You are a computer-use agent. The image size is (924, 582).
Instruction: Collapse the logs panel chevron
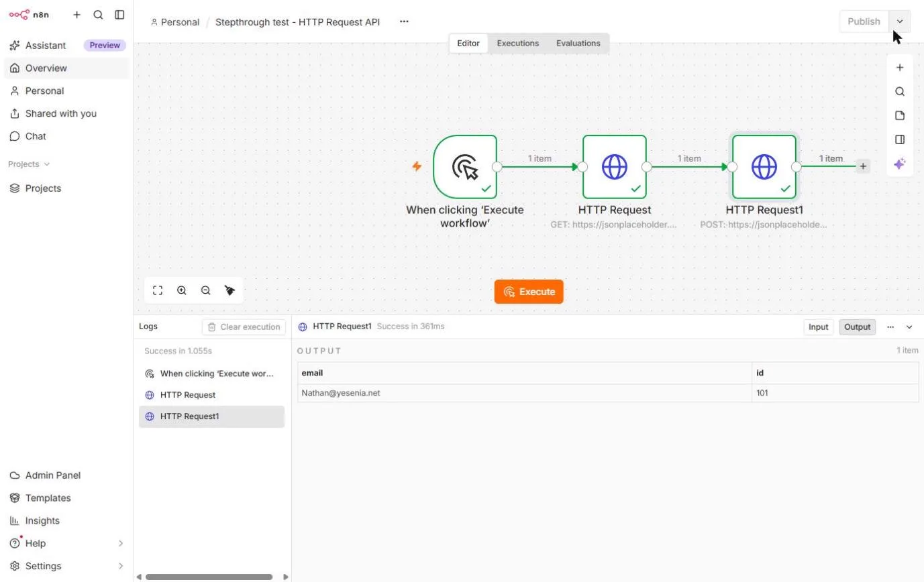909,327
